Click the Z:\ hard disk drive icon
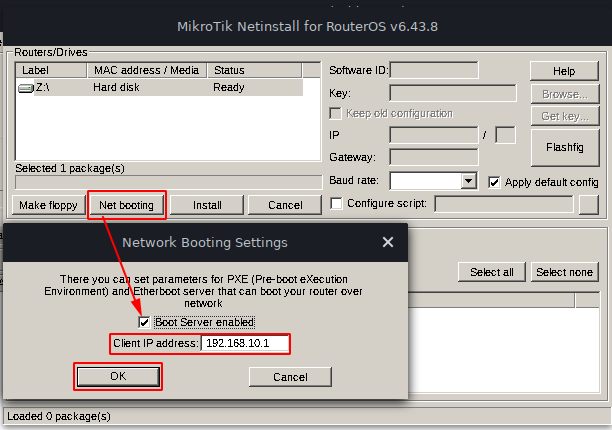The height and width of the screenshot is (430, 612). [x=26, y=88]
